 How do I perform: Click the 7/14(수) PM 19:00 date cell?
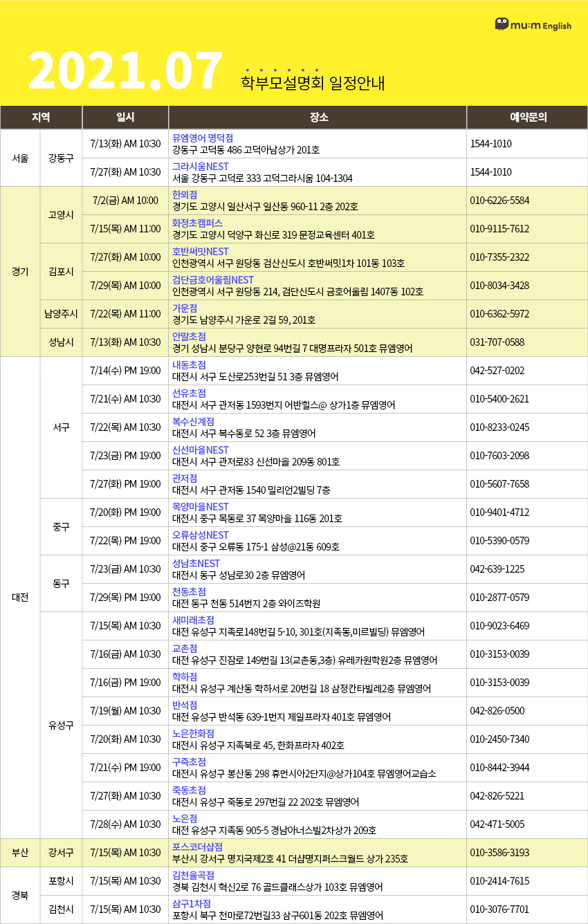click(x=125, y=371)
